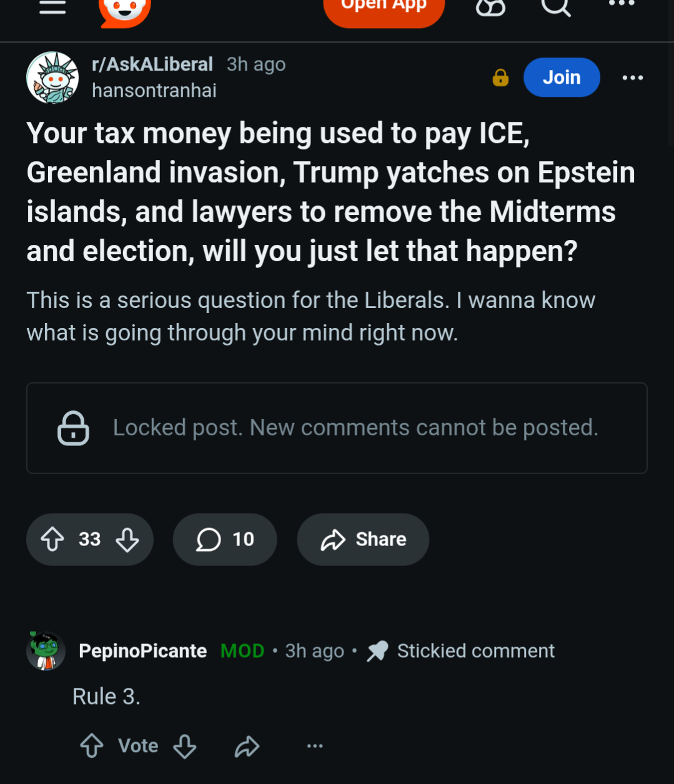Open the hamburger navigation menu
This screenshot has width=674, height=784.
[52, 6]
